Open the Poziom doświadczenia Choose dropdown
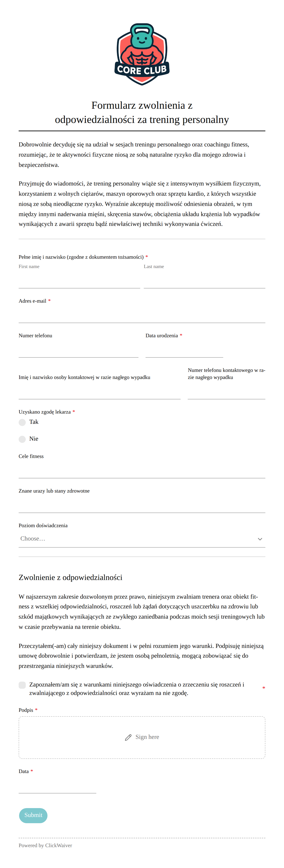Image resolution: width=284 pixels, height=868 pixels. pyautogui.click(x=142, y=539)
